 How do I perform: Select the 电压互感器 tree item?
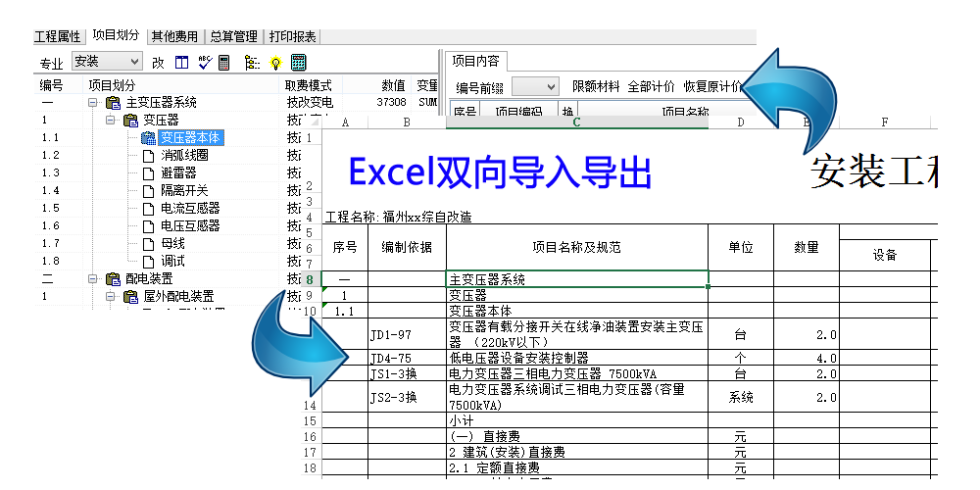point(190,226)
